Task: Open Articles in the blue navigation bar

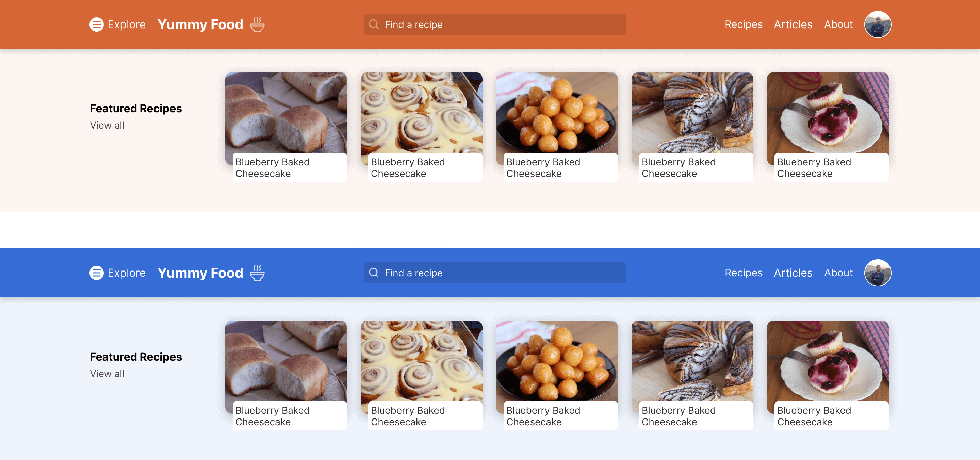Action: click(793, 273)
